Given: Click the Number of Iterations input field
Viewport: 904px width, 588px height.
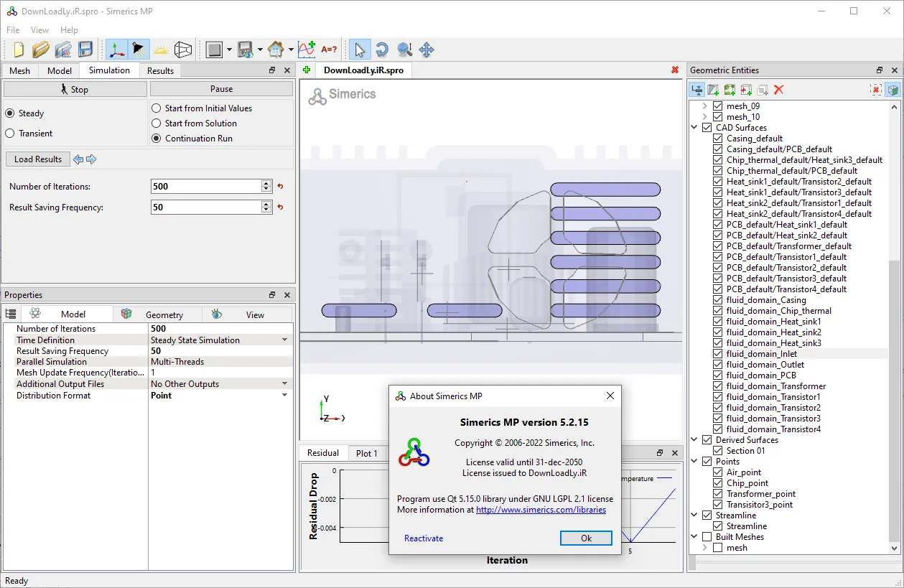Looking at the screenshot, I should click(x=207, y=186).
